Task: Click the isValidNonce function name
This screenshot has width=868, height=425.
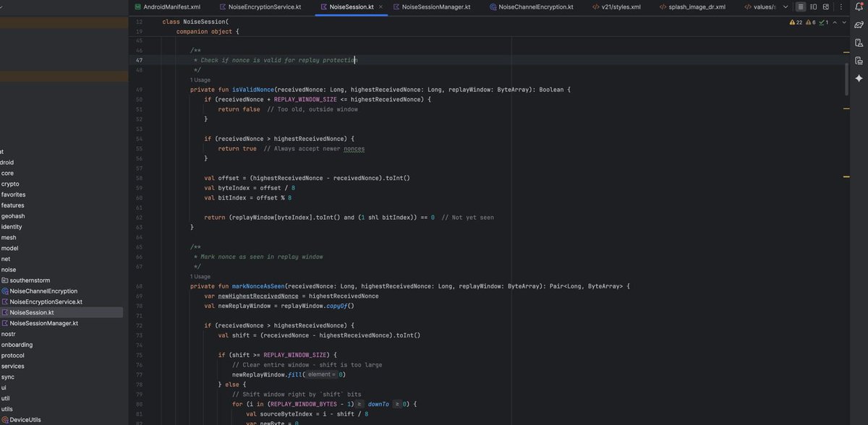Action: 253,90
